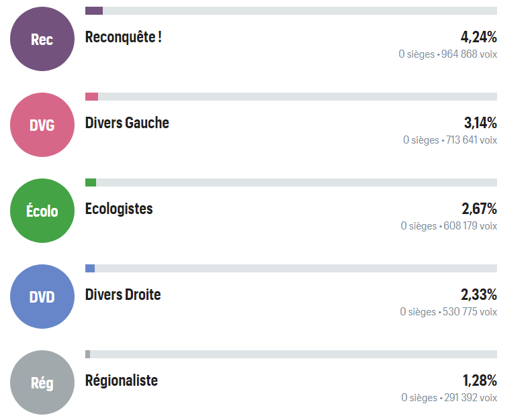Click the green Écolo party badge
This screenshot has height=420, width=532.
pos(42,211)
